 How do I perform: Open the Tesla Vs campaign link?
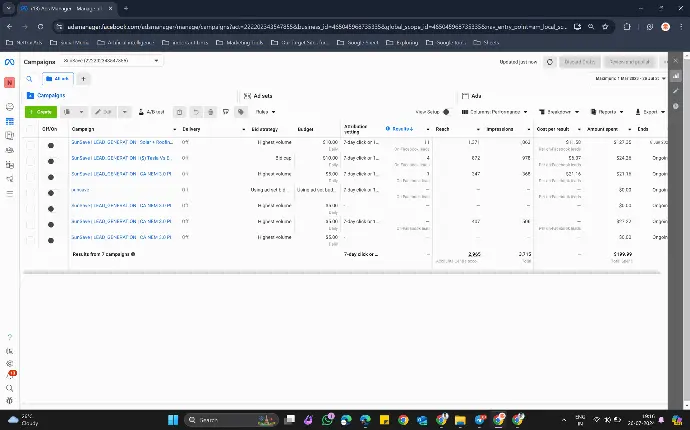[x=121, y=158]
